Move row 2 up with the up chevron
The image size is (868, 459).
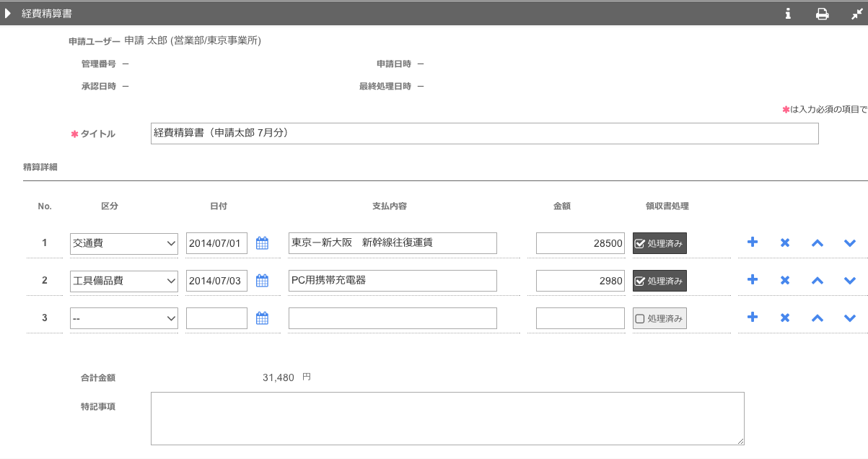pyautogui.click(x=817, y=281)
